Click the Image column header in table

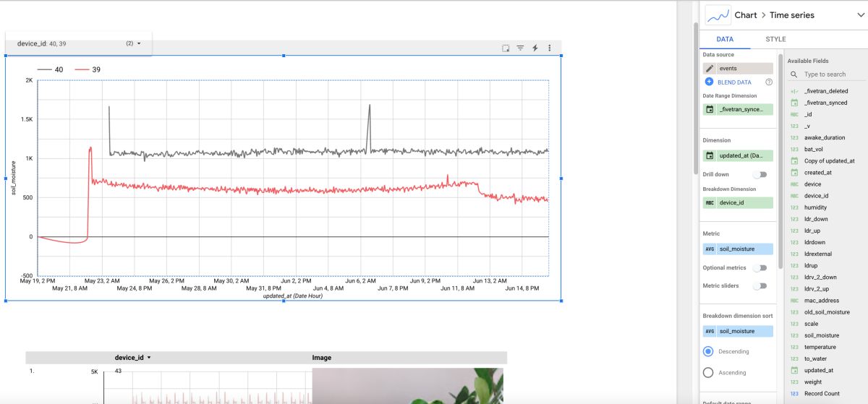322,358
